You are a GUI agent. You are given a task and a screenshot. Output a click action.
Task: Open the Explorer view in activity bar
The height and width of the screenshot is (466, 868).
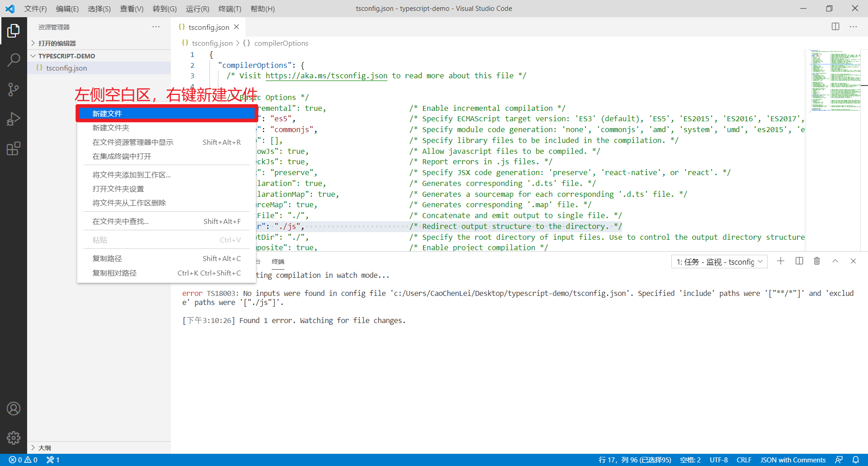coord(14,31)
